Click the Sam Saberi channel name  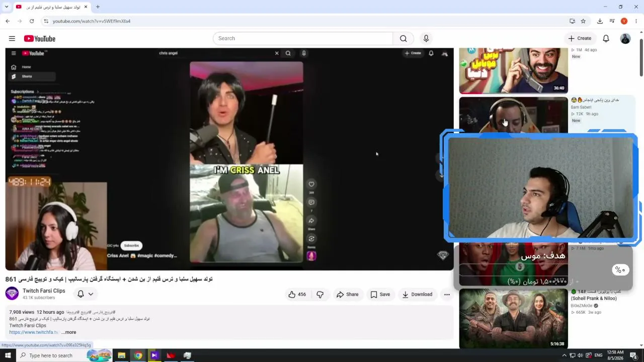[581, 107]
